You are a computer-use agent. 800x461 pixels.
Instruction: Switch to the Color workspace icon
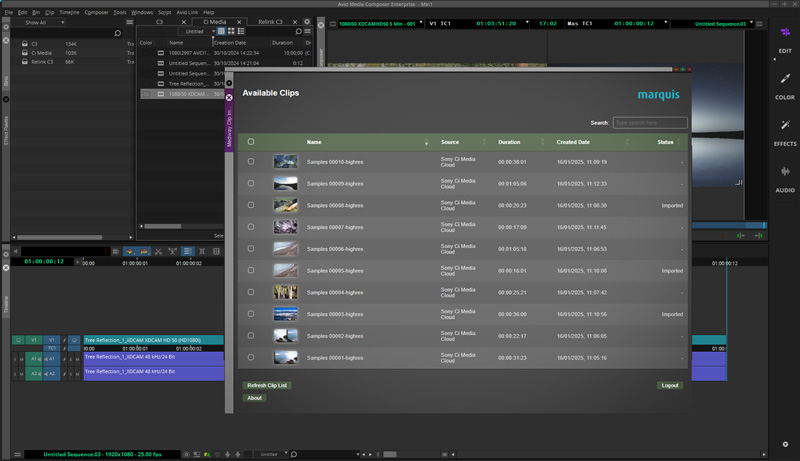pos(785,79)
